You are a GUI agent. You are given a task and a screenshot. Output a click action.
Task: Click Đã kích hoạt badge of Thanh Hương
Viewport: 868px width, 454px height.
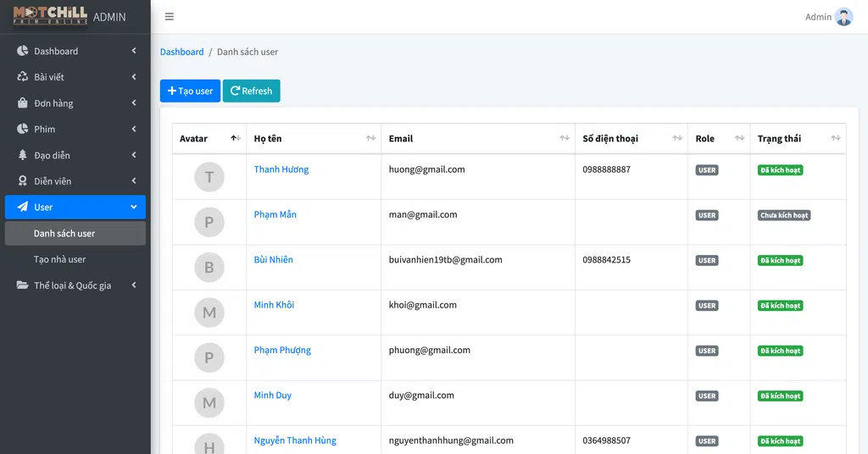pyautogui.click(x=780, y=169)
